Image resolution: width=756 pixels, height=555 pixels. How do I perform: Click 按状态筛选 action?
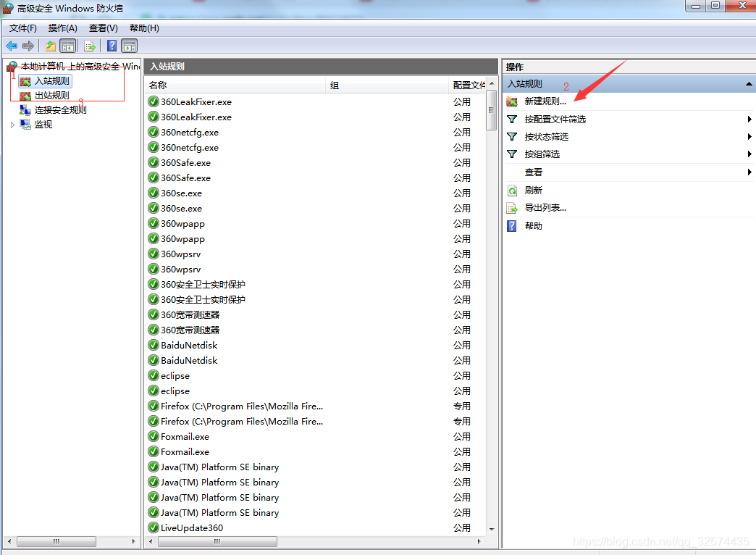pos(546,137)
